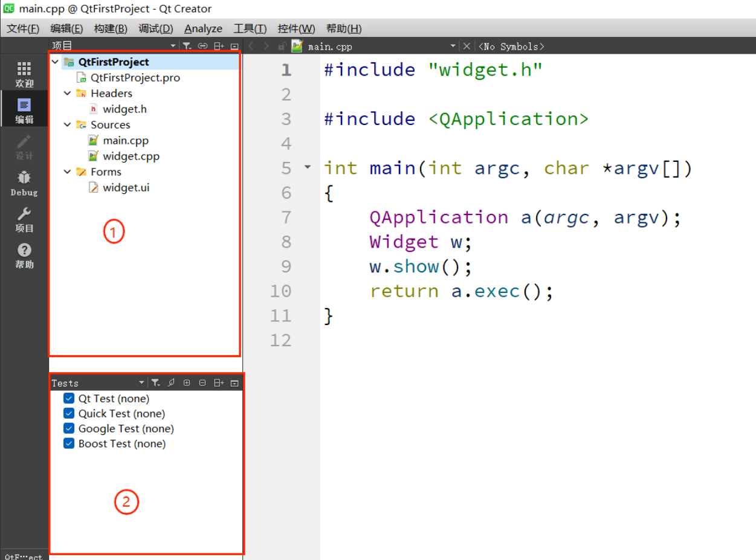Click split icon in the Tests panel header
This screenshot has height=560, width=756.
pos(219,382)
